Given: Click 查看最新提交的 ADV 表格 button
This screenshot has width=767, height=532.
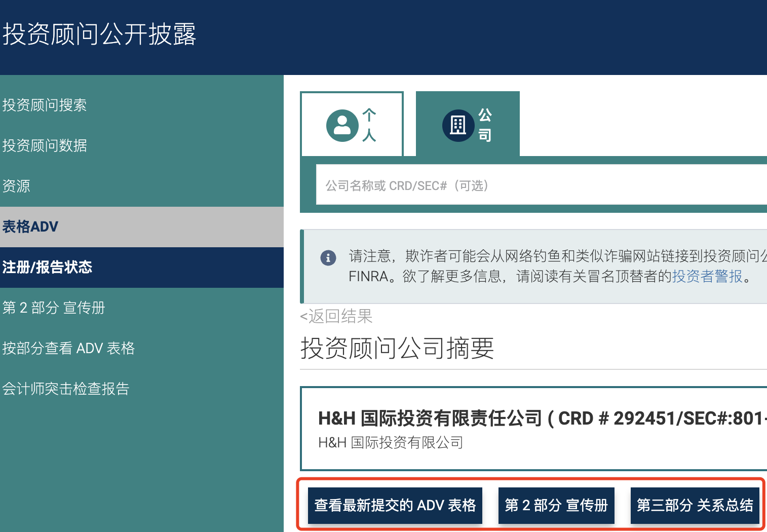Looking at the screenshot, I should (x=395, y=505).
